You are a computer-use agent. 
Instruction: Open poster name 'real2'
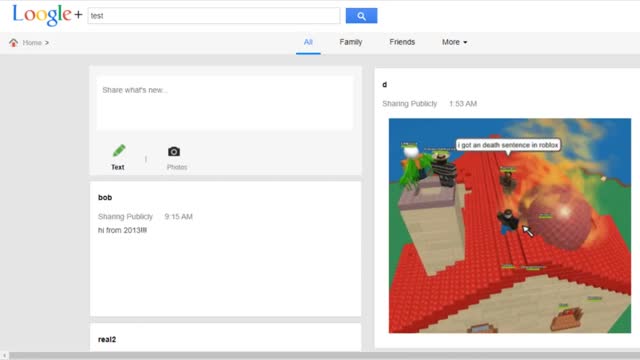pos(107,339)
